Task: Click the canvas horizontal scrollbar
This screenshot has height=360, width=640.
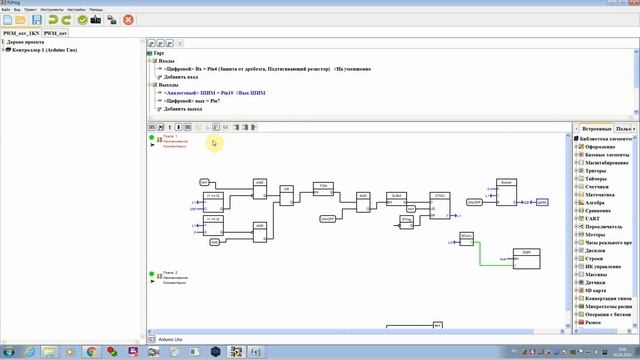Action: [355, 331]
